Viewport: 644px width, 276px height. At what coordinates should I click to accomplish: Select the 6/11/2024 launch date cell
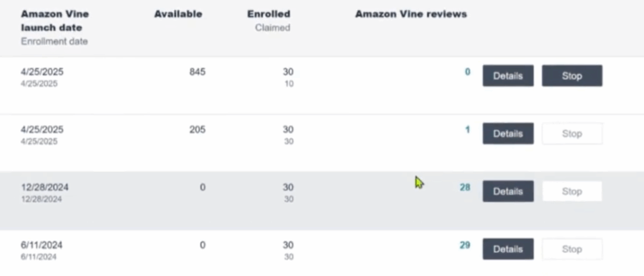42,245
